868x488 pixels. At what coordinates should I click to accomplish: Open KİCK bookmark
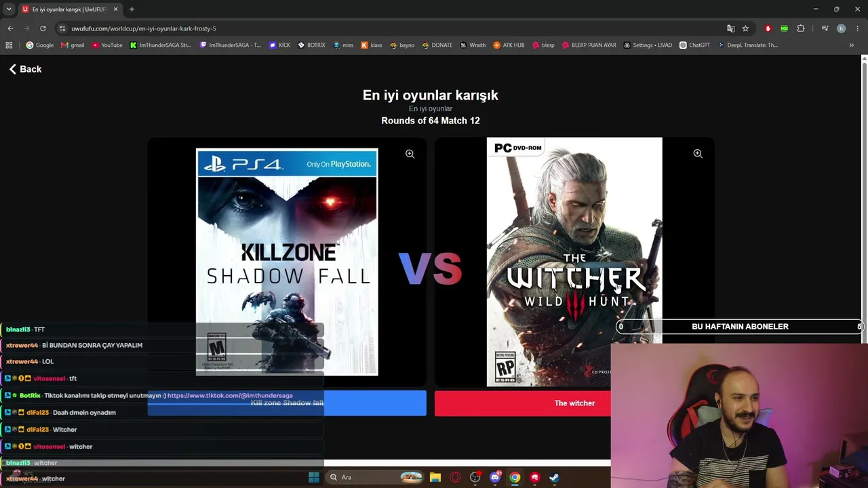(x=279, y=45)
